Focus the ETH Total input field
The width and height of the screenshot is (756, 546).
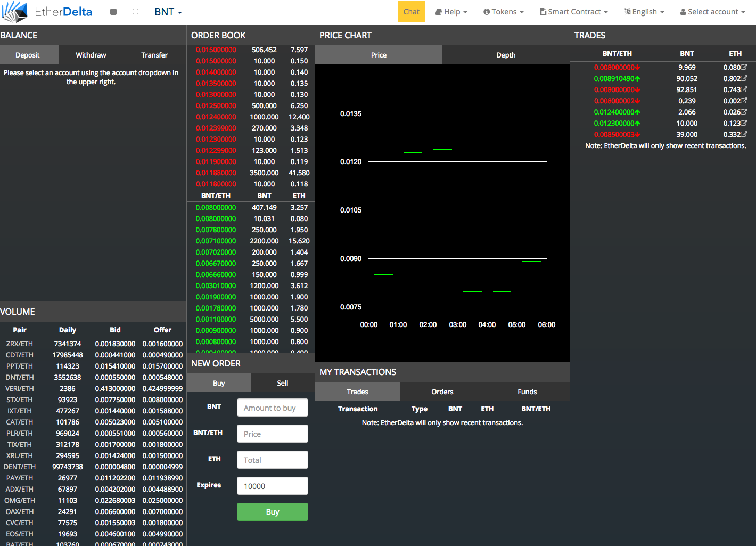273,460
